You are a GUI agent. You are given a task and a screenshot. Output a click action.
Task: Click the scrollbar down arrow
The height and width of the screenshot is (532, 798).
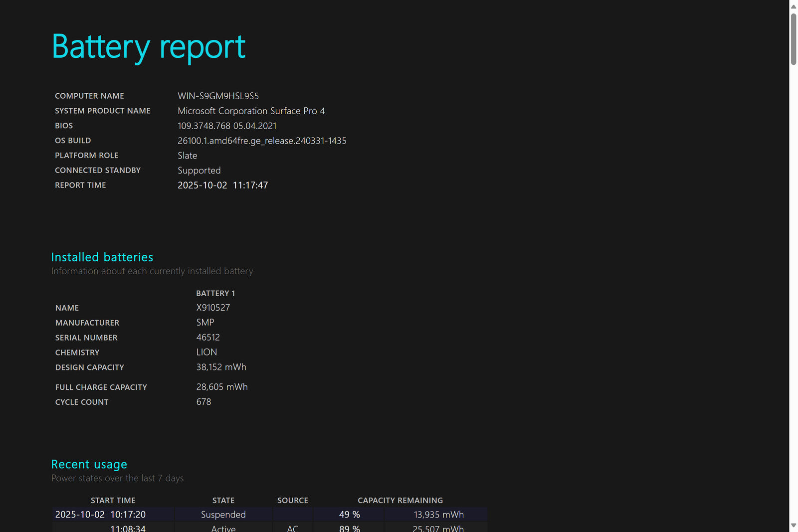point(793,526)
